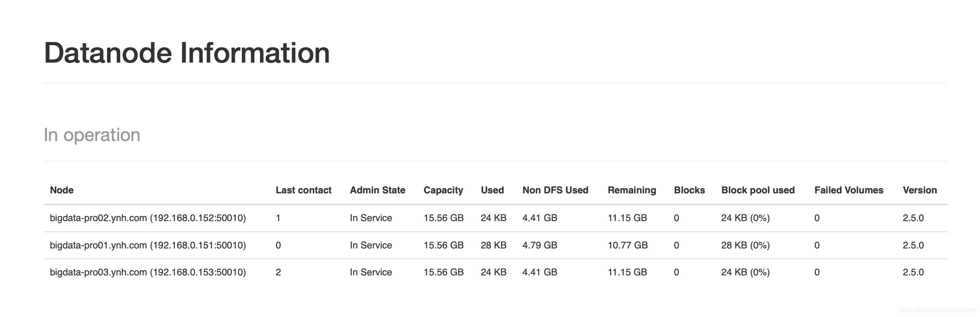This screenshot has height=317, width=980.
Task: Select the Used column header
Action: pyautogui.click(x=492, y=190)
